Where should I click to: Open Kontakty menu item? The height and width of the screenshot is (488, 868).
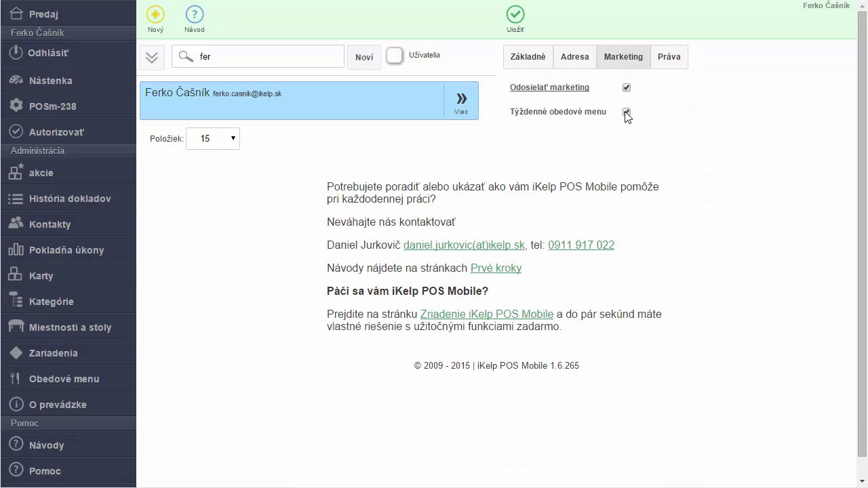click(x=68, y=224)
